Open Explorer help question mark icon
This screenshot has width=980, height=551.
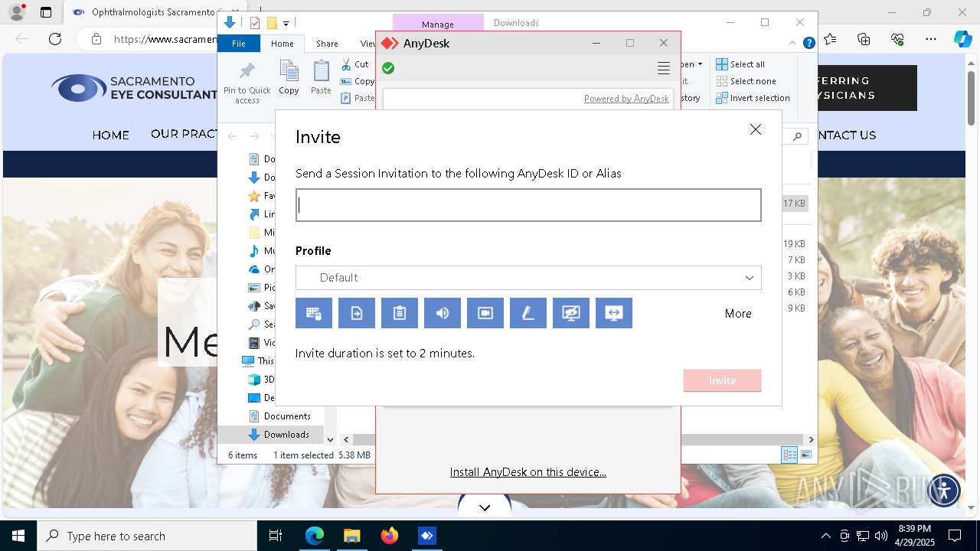click(808, 44)
